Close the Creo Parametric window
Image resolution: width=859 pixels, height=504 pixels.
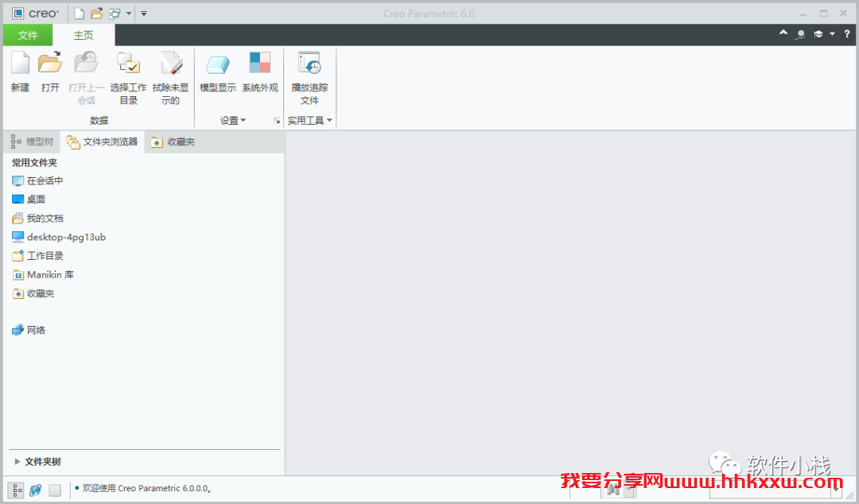pos(844,14)
